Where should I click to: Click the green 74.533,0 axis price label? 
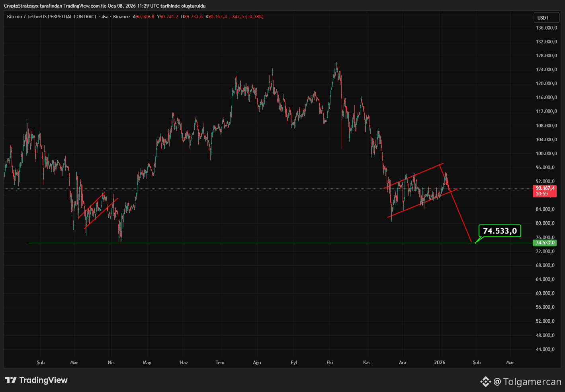[545, 243]
